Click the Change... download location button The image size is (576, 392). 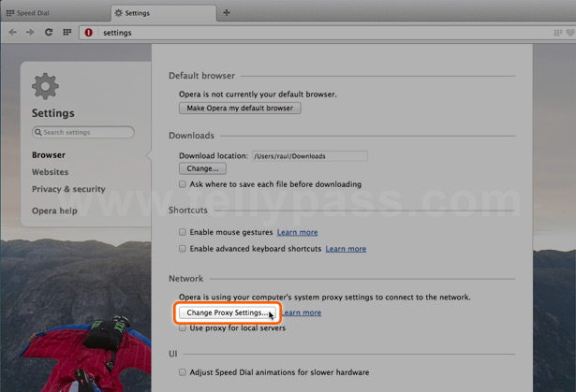point(202,168)
